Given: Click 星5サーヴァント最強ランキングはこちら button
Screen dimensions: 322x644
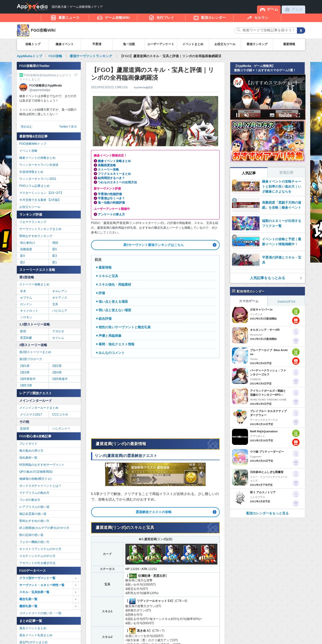Looking at the screenshot, I should (x=155, y=245).
